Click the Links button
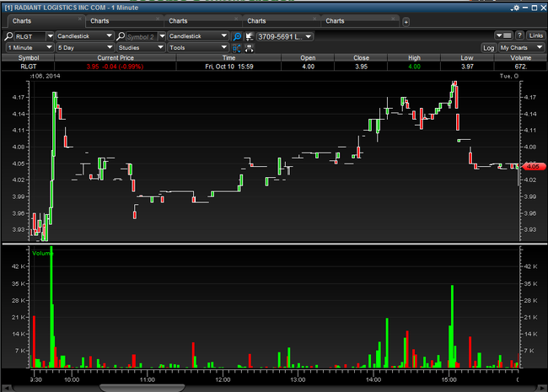The width and height of the screenshot is (548, 392). [x=535, y=35]
